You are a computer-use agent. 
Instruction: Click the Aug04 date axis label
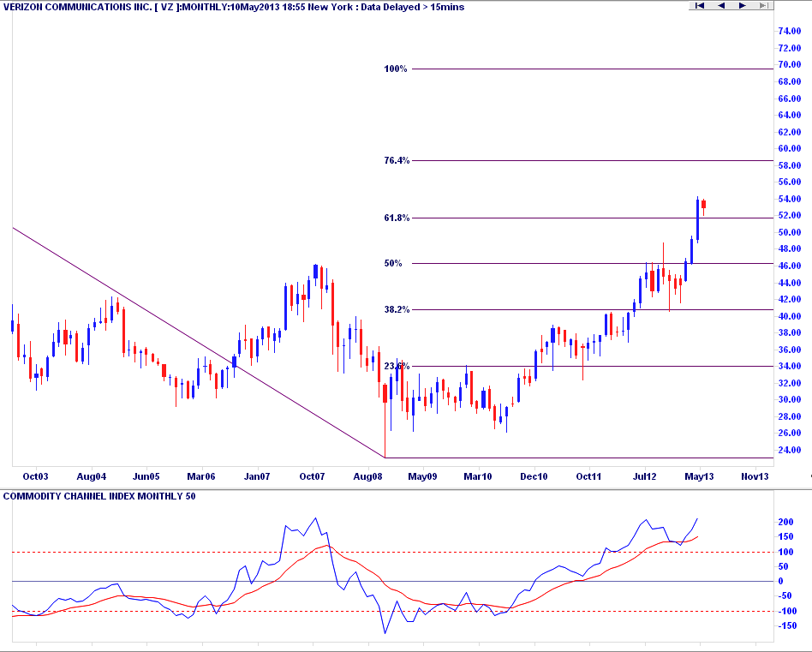pos(91,476)
